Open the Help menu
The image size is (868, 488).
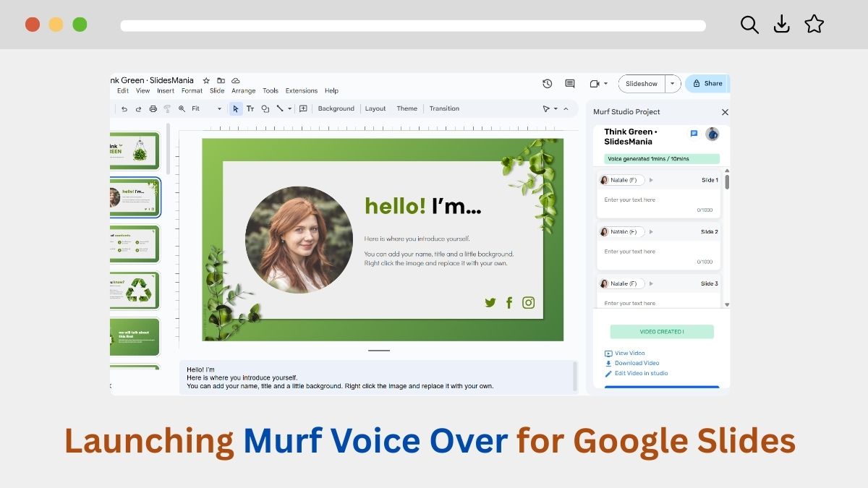331,91
